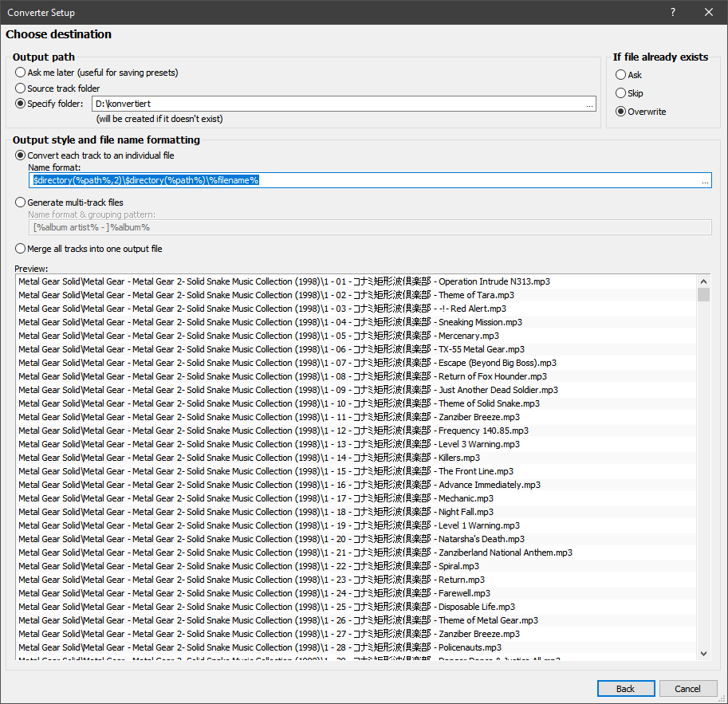Select preview row 'Theme of Tara.mp3'
The height and width of the screenshot is (704, 728).
[356, 295]
